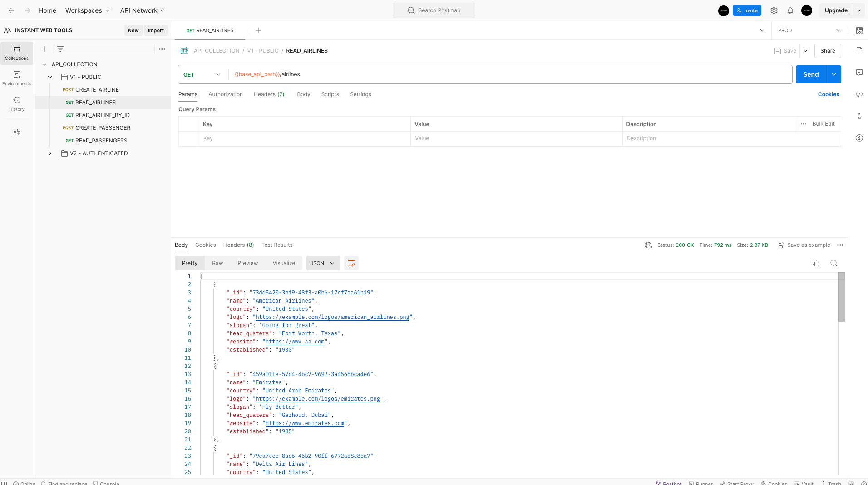Image resolution: width=868 pixels, height=485 pixels.
Task: Open response more options ellipsis
Action: (840, 245)
